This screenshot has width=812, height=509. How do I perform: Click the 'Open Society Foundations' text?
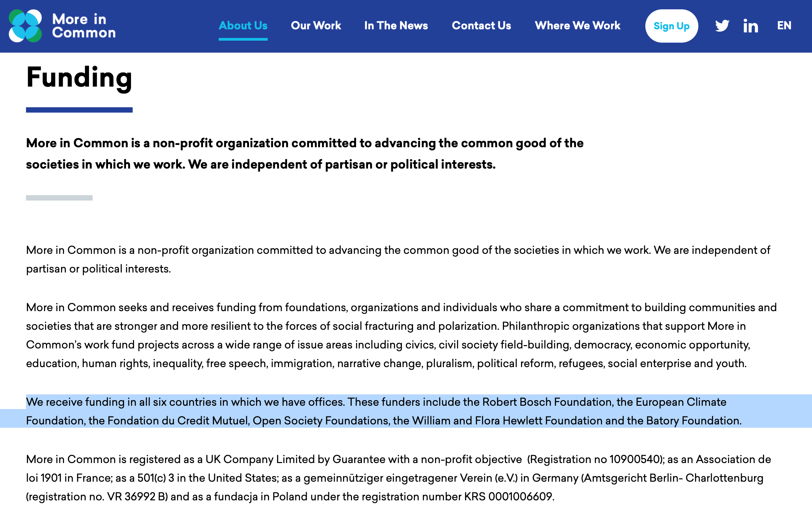click(x=320, y=421)
